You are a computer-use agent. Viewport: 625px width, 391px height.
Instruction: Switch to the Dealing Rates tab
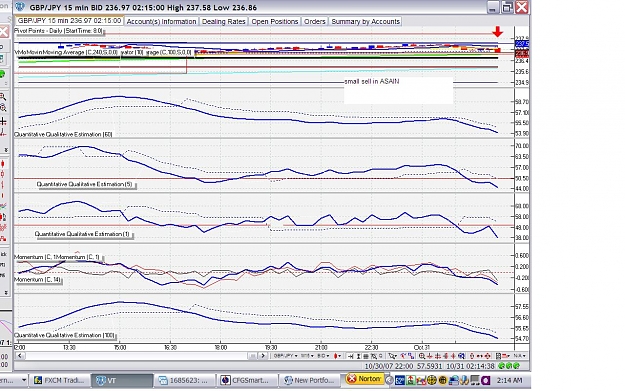pyautogui.click(x=223, y=22)
